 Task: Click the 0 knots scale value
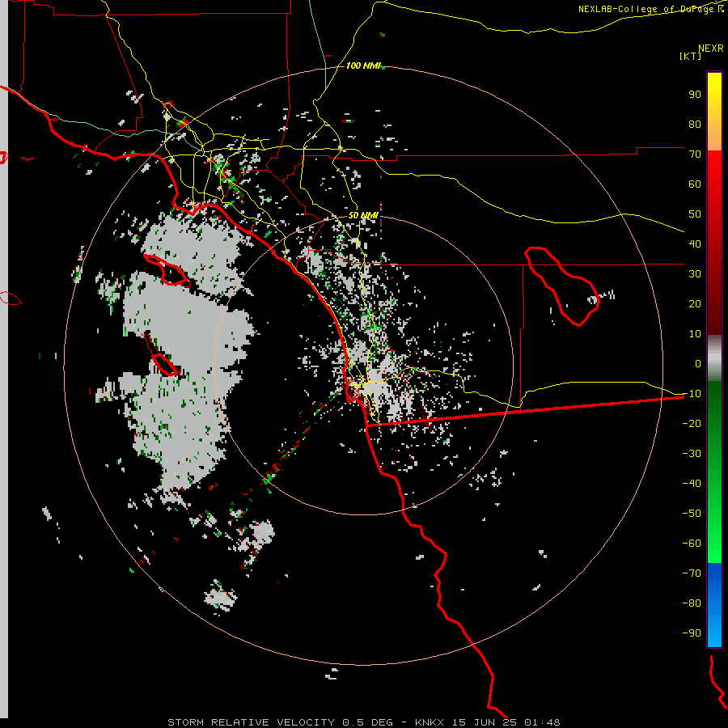[x=698, y=364]
